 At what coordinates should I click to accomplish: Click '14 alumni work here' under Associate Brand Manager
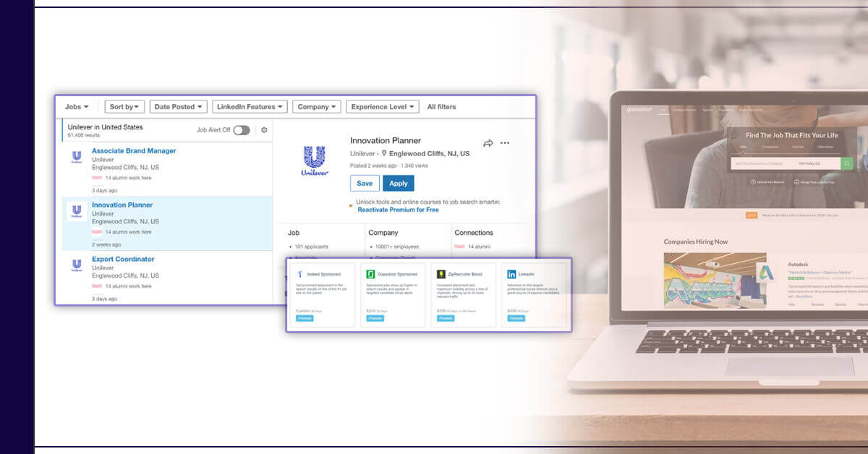pyautogui.click(x=128, y=178)
